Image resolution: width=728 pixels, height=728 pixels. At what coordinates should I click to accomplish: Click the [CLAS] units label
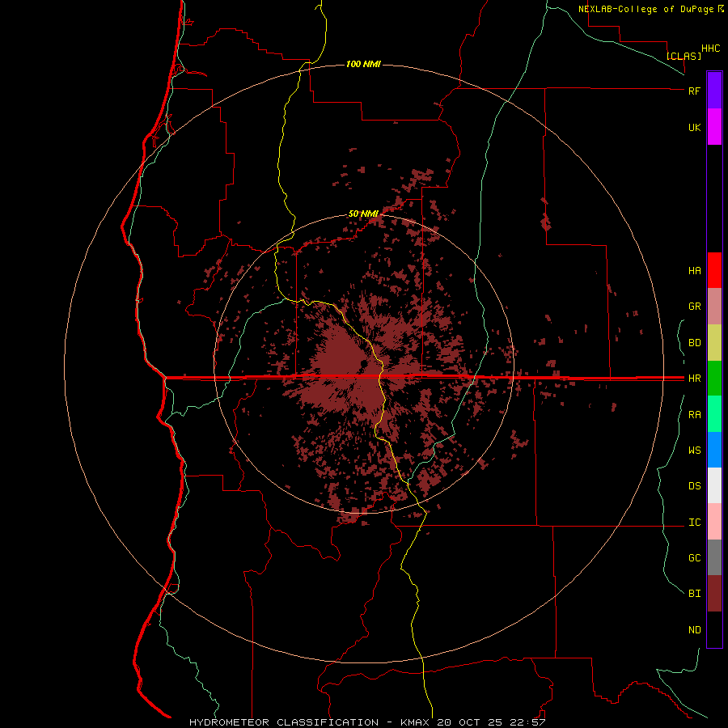[684, 56]
